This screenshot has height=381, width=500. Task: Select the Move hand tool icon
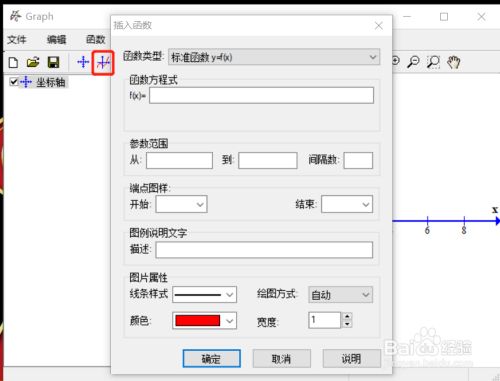click(x=454, y=62)
